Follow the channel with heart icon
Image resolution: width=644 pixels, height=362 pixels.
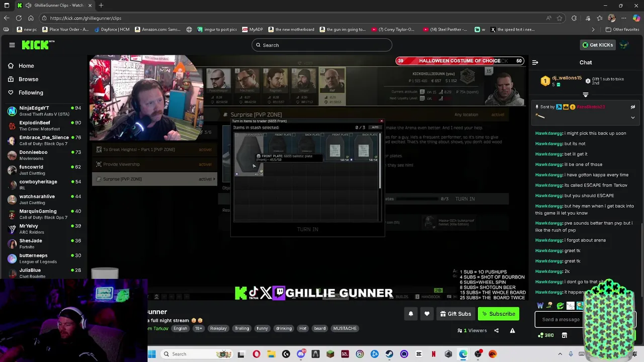tap(427, 314)
